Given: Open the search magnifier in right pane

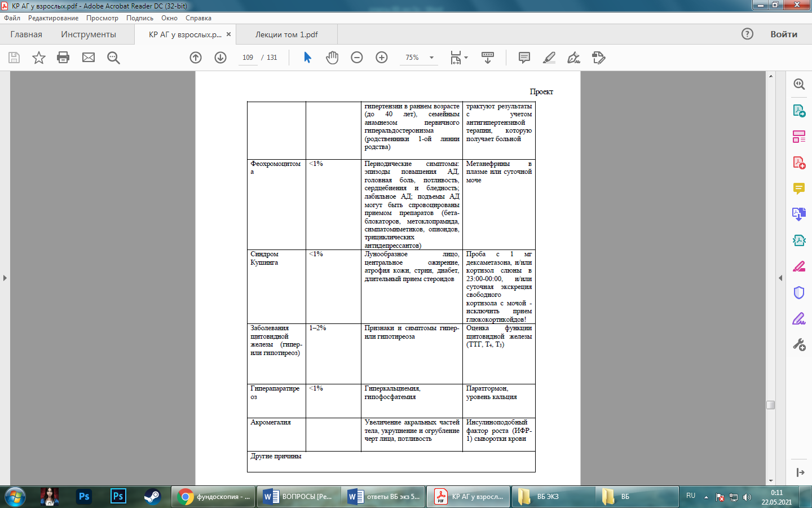Looking at the screenshot, I should coord(799,84).
